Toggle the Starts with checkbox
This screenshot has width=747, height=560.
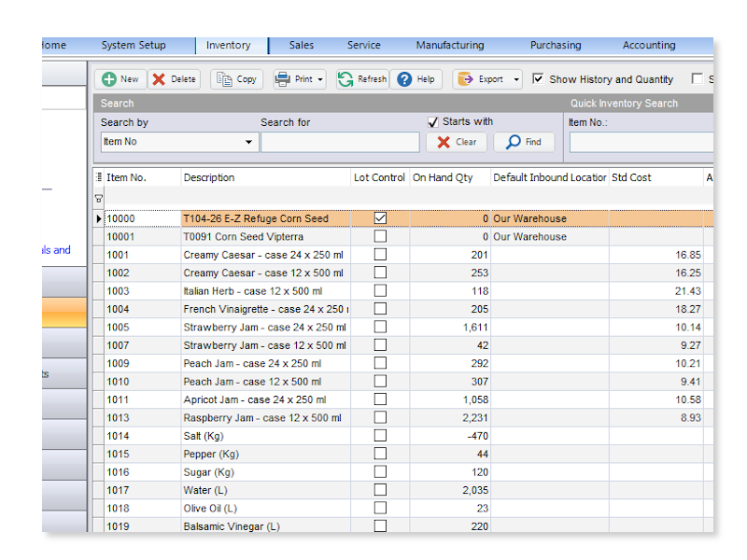[x=433, y=122]
